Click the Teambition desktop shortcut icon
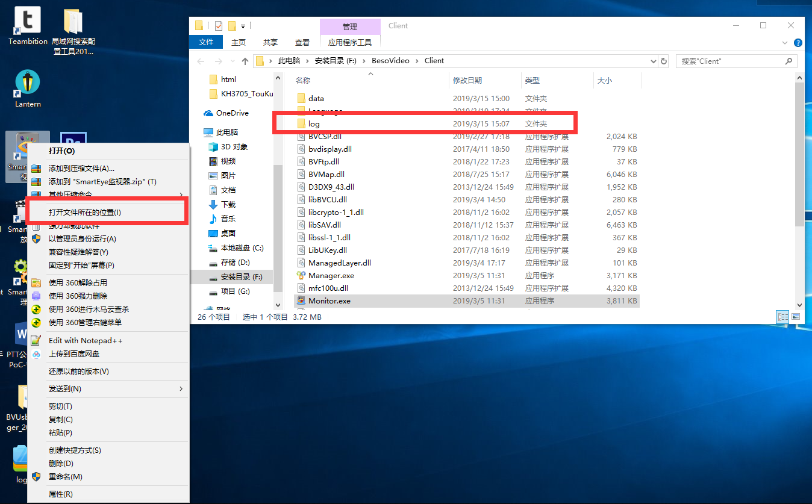812x504 pixels. 27,21
